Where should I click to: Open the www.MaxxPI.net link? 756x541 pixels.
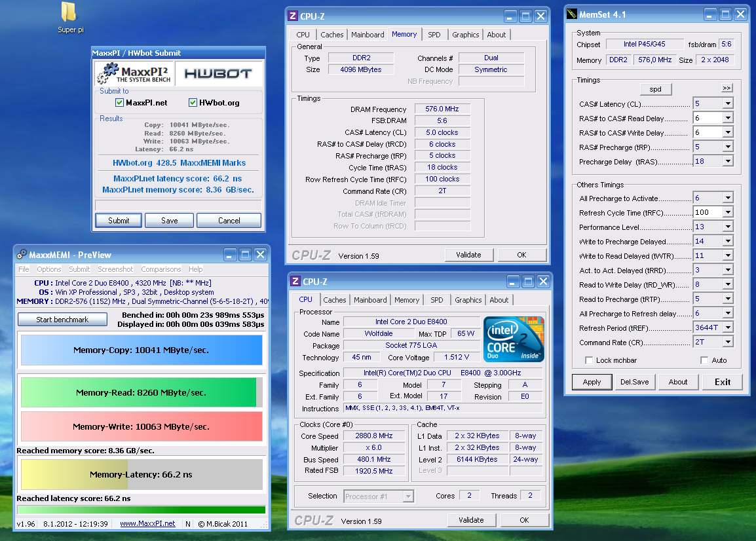point(147,523)
